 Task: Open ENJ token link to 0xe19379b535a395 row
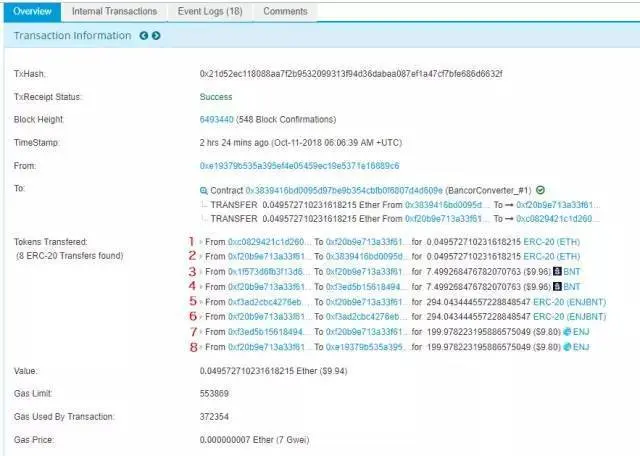click(581, 347)
